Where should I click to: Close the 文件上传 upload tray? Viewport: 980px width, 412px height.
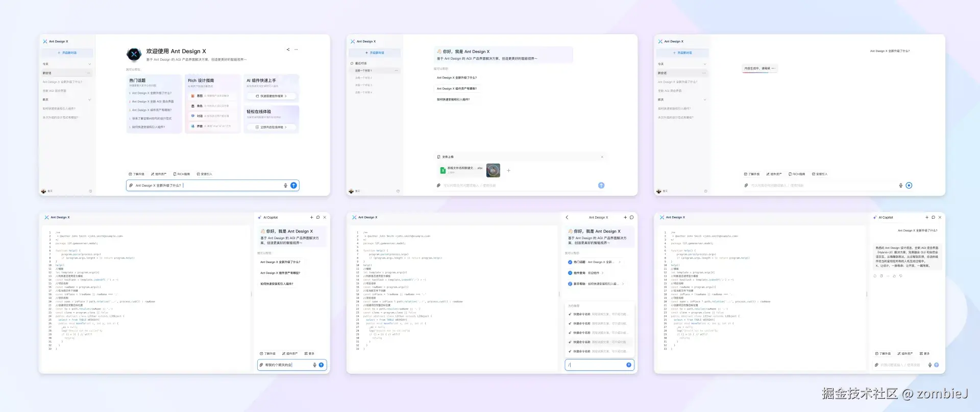pyautogui.click(x=602, y=157)
